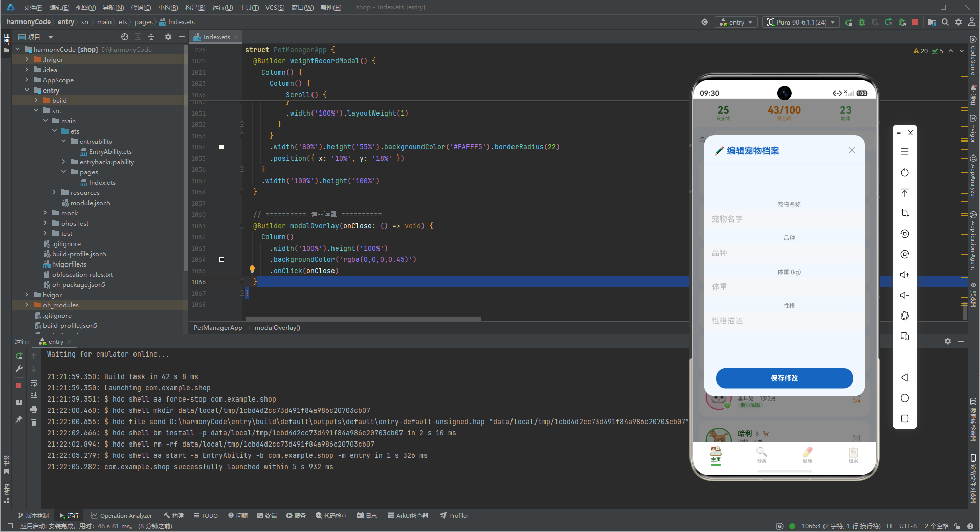
Task: Click the emulator screenshot crop icon
Action: 904,213
